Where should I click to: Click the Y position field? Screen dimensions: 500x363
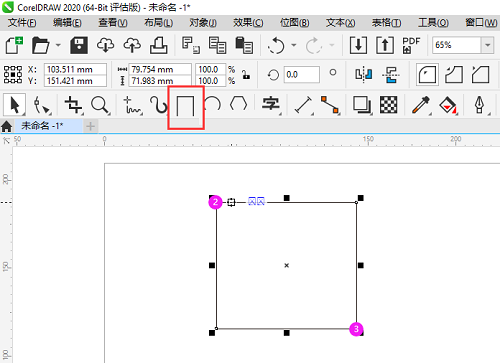[x=75, y=81]
